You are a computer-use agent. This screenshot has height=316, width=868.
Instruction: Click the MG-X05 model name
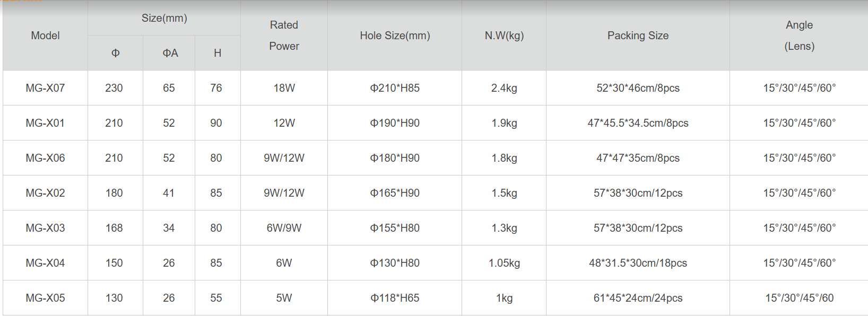click(x=45, y=298)
